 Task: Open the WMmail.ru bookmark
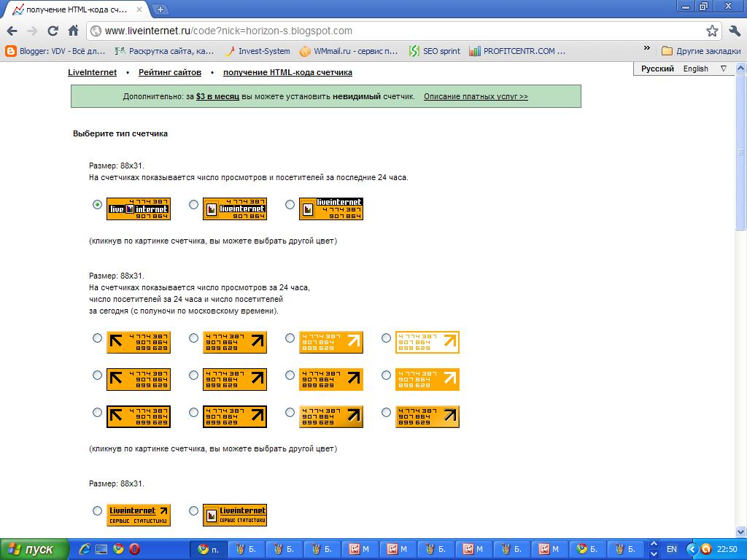coord(349,51)
